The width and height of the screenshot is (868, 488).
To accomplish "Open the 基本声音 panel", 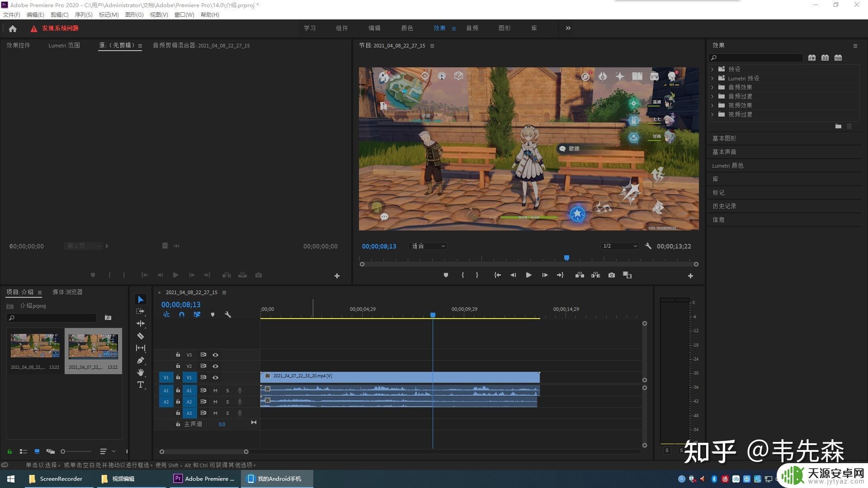I will 724,152.
